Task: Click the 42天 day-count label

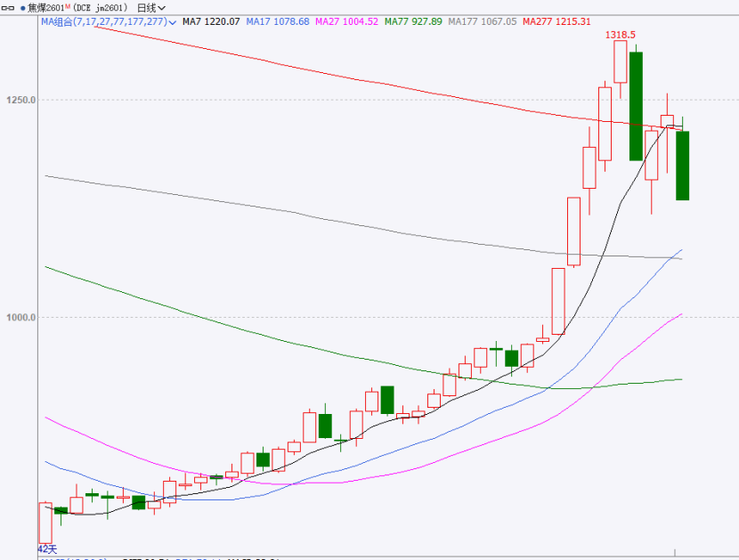Action: tap(47, 549)
